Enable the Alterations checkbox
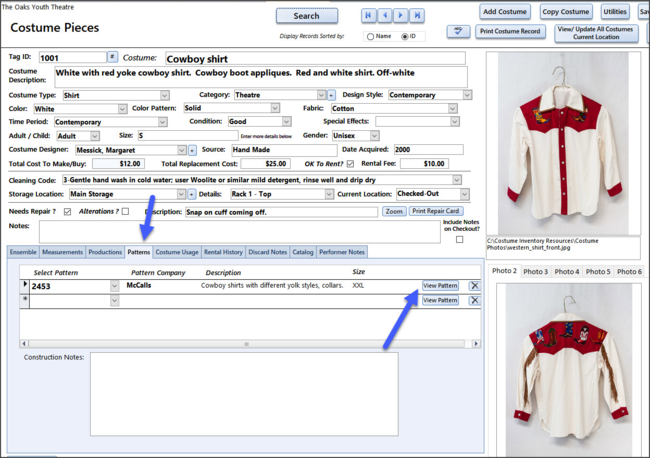 (x=125, y=212)
